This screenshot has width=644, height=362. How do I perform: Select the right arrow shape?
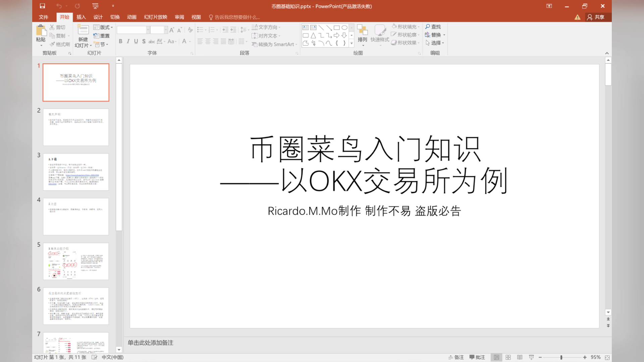click(336, 35)
